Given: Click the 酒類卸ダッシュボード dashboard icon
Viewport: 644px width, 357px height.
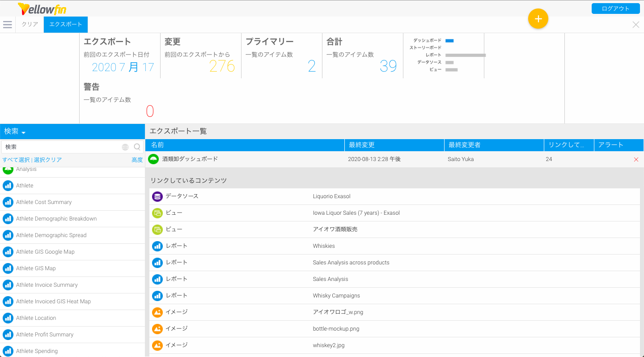Looking at the screenshot, I should click(x=153, y=159).
